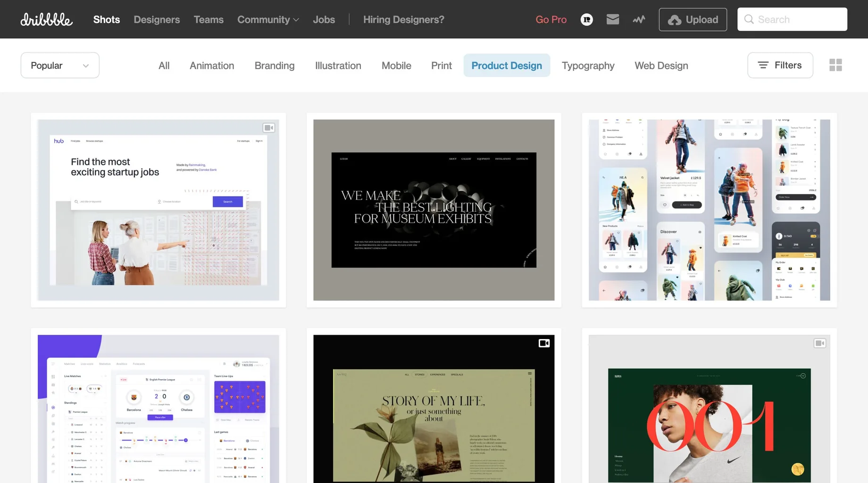Viewport: 868px width, 483px height.
Task: Open the museum lighting website shot
Action: pos(434,210)
